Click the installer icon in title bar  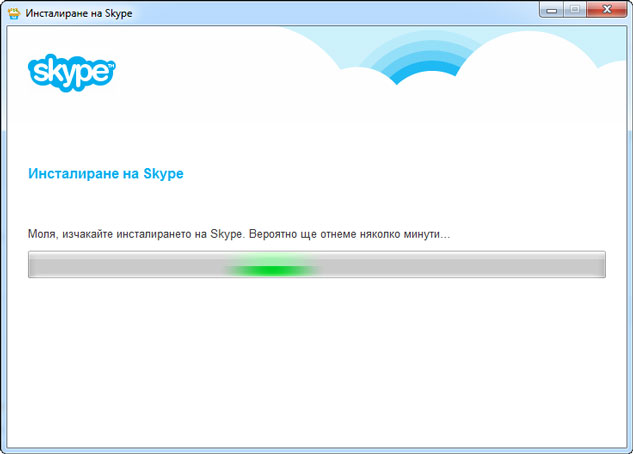point(14,13)
